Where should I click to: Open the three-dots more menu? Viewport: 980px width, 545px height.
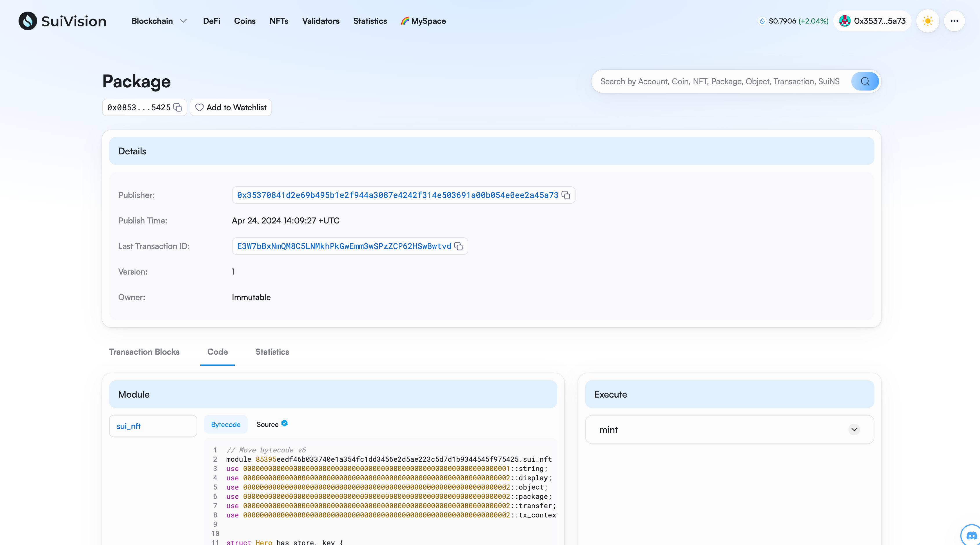point(954,21)
